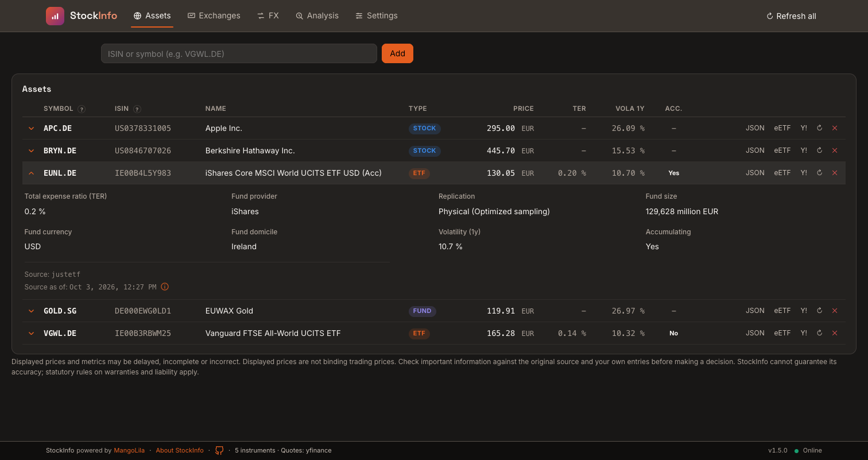Refresh the VGWL.DE row
This screenshot has height=460, width=868.
(819, 333)
